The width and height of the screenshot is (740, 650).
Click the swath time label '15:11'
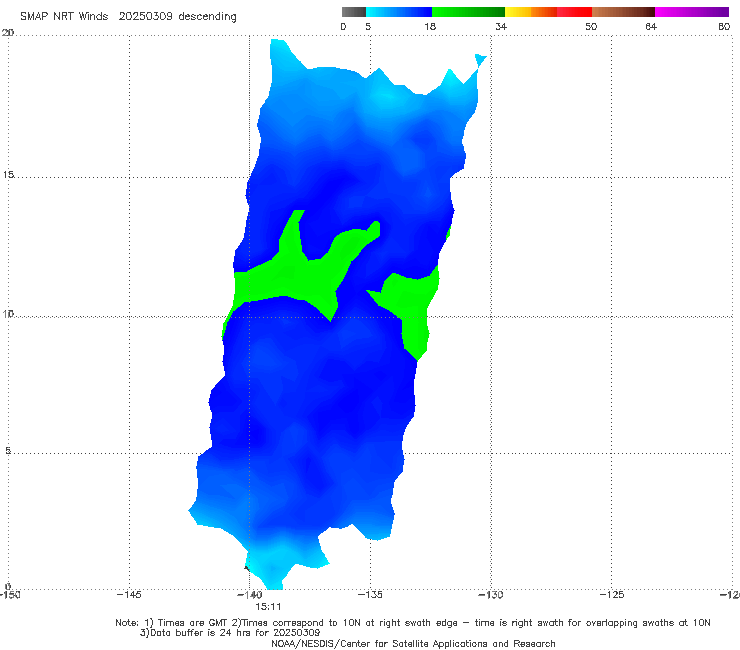268,607
